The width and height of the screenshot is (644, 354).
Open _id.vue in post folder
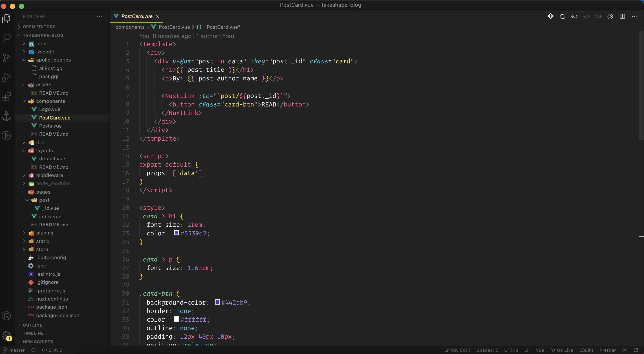(50, 208)
